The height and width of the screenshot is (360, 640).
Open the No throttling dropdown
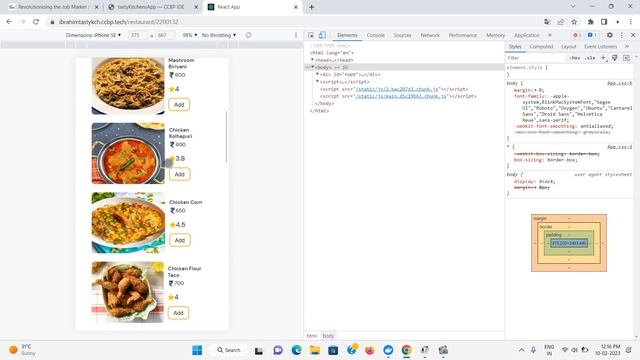point(219,35)
